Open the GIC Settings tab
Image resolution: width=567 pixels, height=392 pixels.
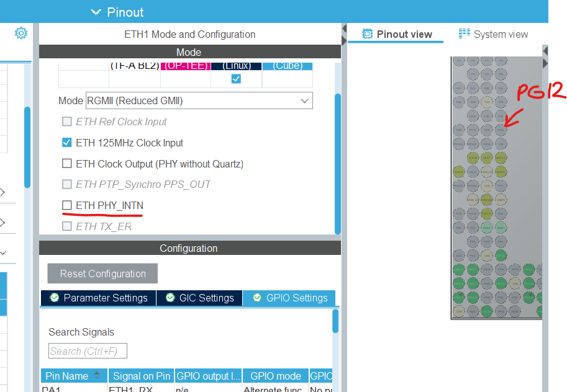199,298
